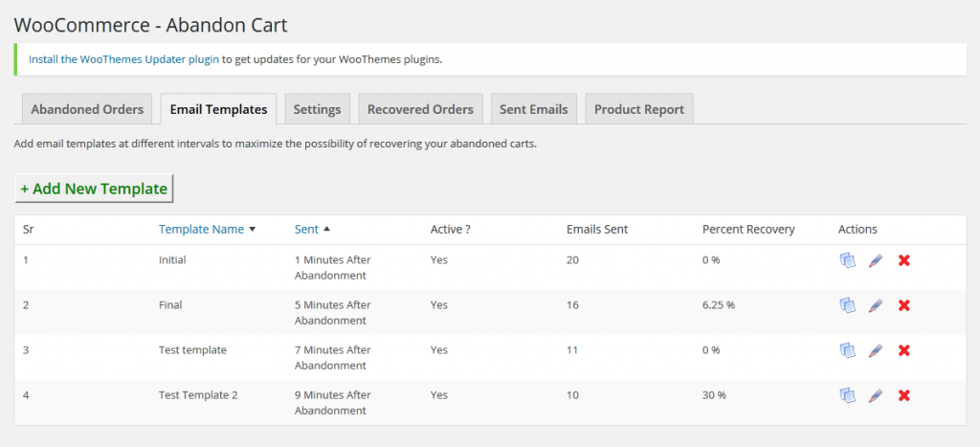
Task: Click the 'Actions' column header
Action: 857,230
